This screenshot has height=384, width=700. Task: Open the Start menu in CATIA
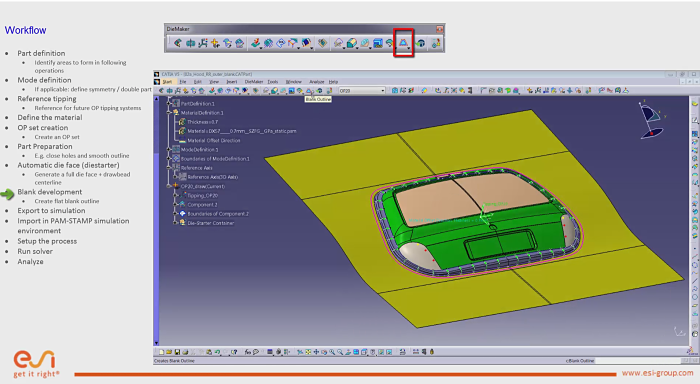[x=167, y=82]
